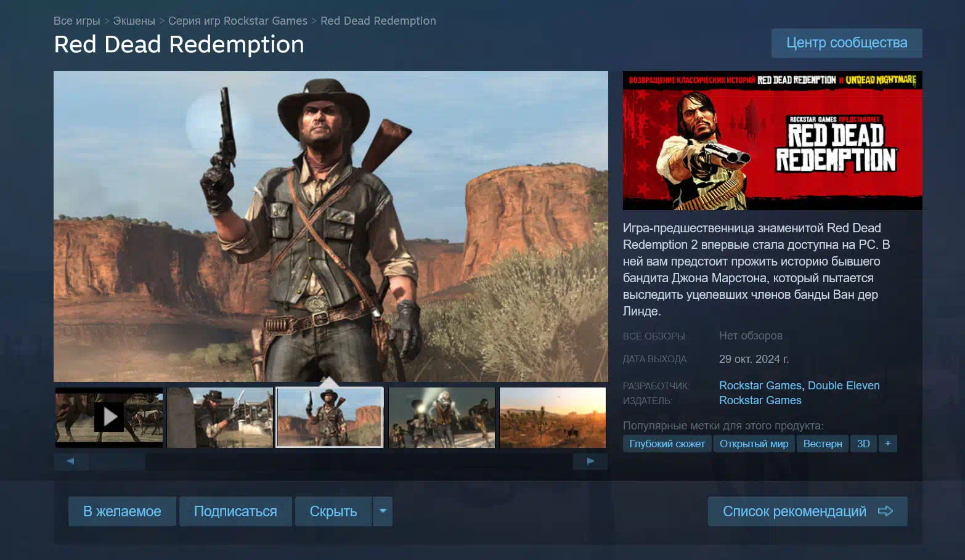Screen dimensions: 965x560
Task: Add game via В желаемое button
Action: pyautogui.click(x=122, y=511)
